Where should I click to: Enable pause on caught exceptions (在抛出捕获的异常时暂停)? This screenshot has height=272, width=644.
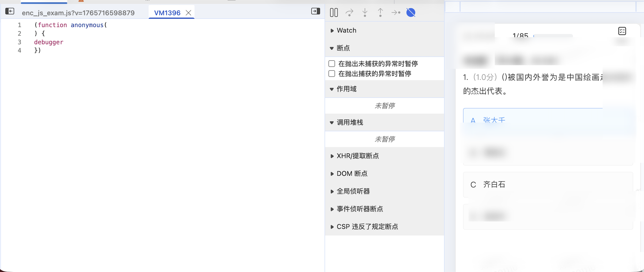tap(332, 74)
